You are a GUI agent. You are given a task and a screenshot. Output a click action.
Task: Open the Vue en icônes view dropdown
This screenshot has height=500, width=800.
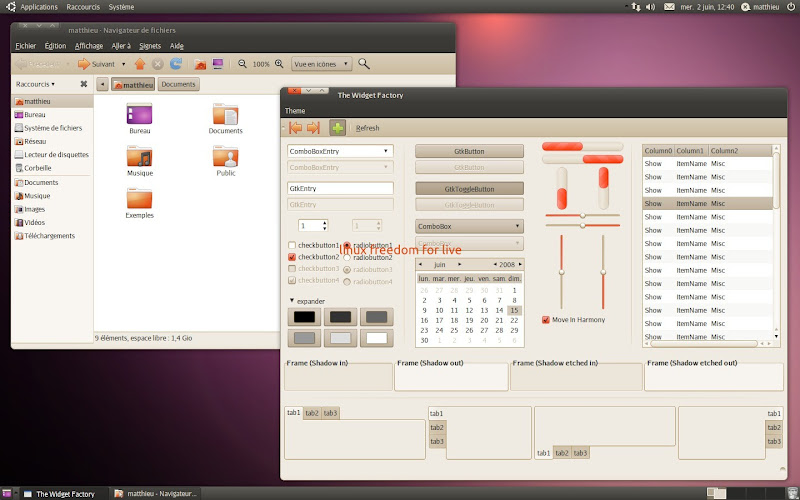tap(321, 64)
